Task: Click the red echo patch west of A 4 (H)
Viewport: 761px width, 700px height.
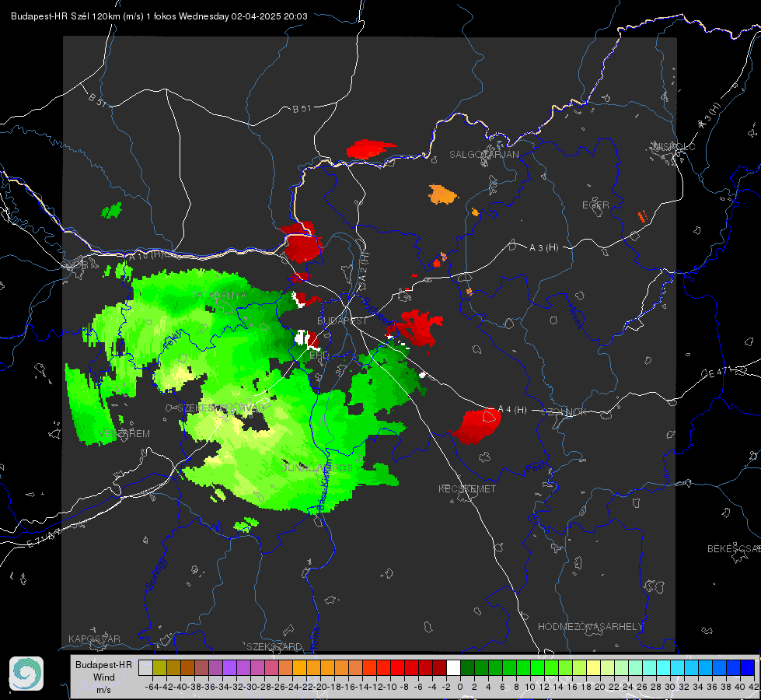Action: click(476, 425)
